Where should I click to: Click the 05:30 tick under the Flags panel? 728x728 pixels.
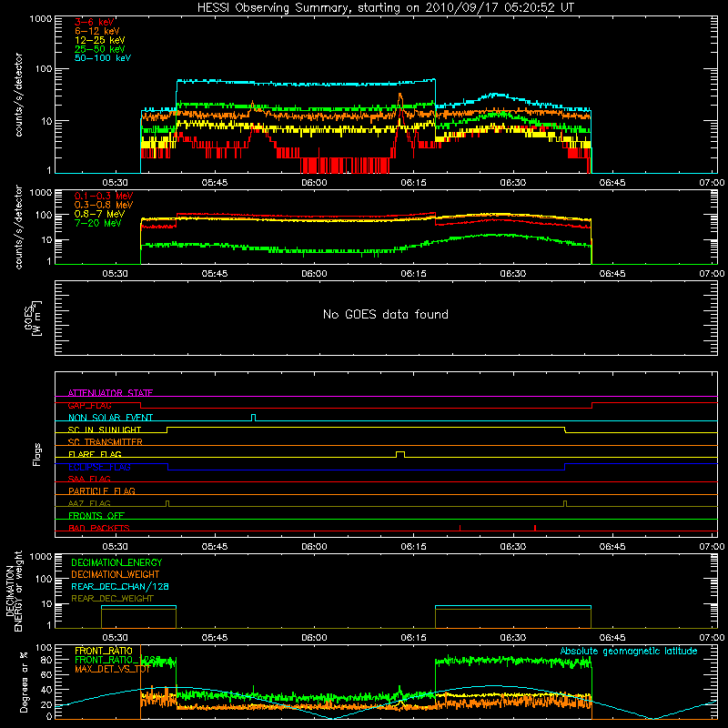tap(116, 547)
